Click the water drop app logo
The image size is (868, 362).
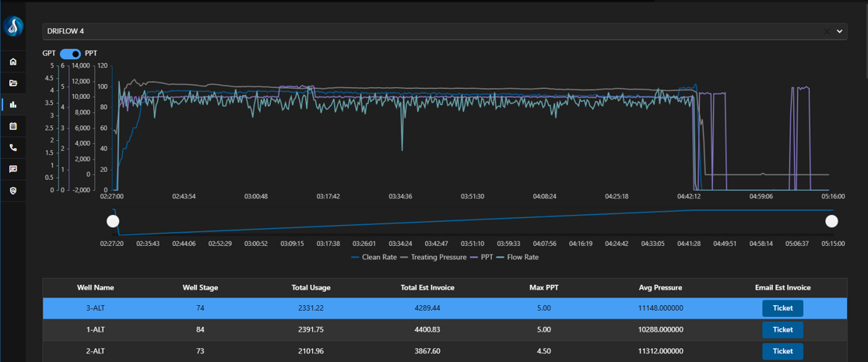click(13, 27)
